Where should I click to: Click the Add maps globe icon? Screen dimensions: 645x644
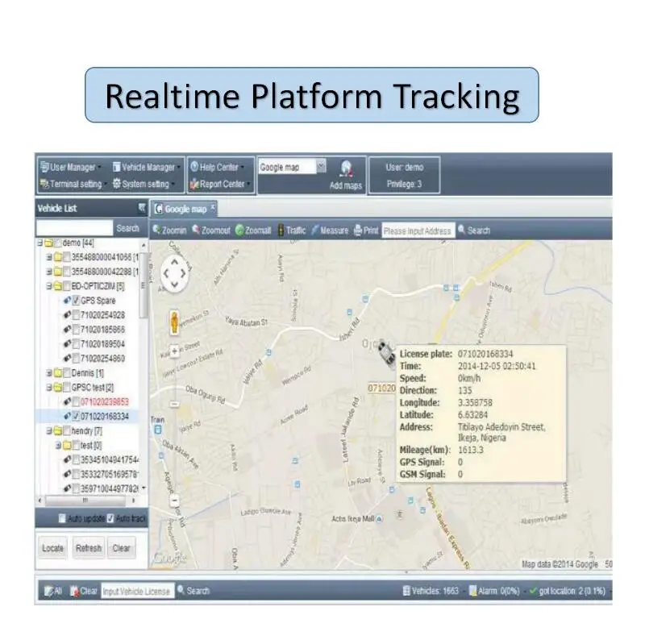coord(347,169)
